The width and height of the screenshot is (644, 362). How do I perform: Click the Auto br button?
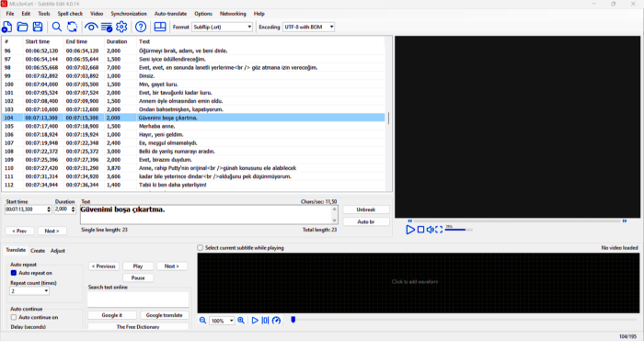click(x=366, y=221)
